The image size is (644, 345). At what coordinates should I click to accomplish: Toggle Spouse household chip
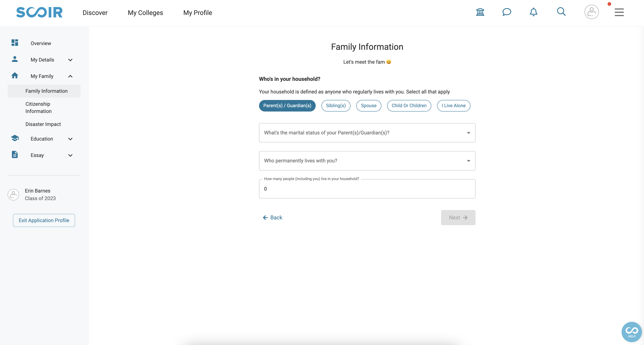pos(369,106)
